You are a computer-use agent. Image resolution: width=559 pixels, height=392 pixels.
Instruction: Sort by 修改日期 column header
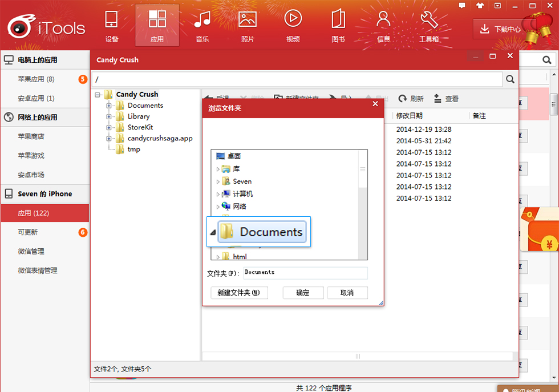(x=410, y=116)
